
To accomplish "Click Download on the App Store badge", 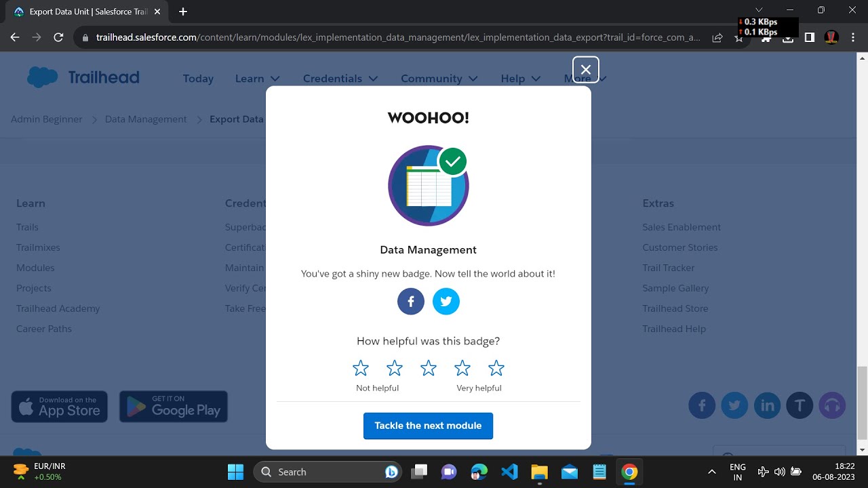I will pos(60,407).
